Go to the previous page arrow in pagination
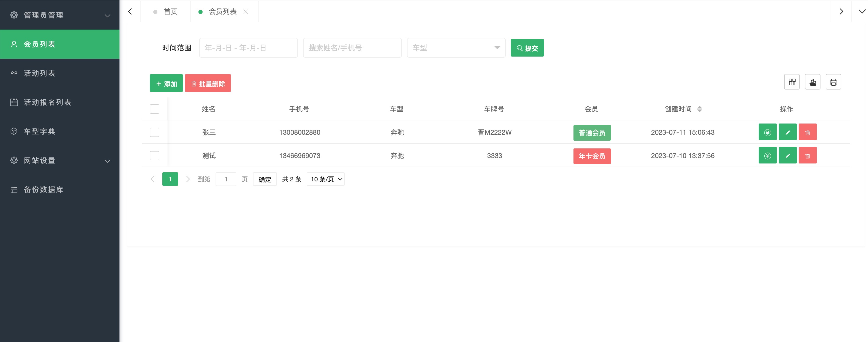Screen dimensions: 868x342 pos(152,179)
